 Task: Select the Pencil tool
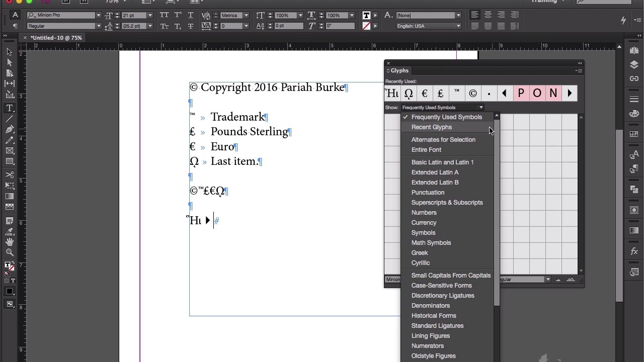pos(9,140)
